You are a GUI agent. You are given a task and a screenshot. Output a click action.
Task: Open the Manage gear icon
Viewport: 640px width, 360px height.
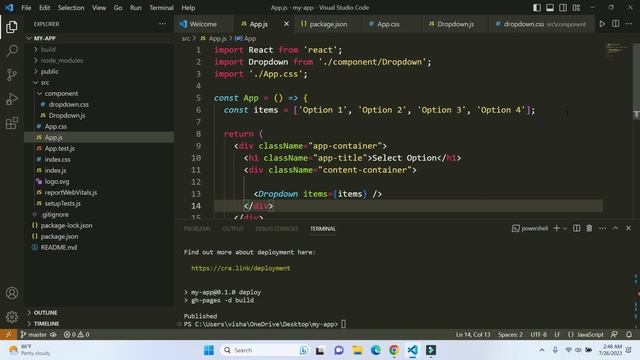tap(12, 317)
